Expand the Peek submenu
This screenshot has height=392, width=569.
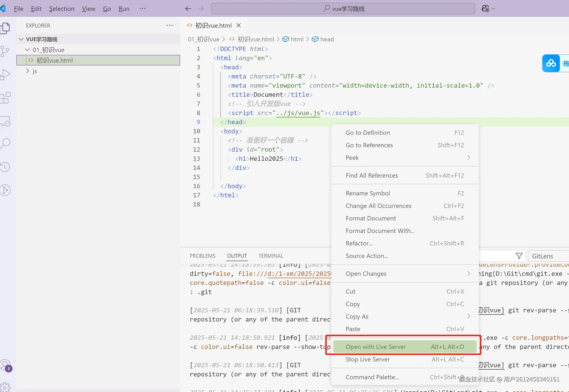[x=405, y=158]
